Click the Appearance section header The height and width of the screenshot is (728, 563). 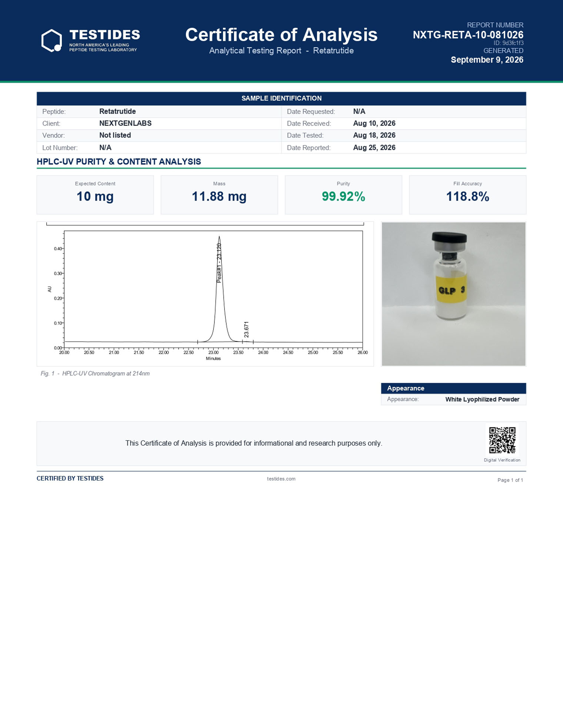(453, 388)
